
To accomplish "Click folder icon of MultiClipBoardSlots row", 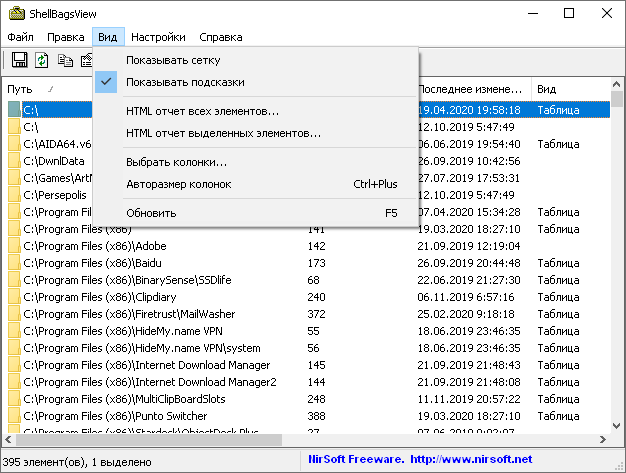I will pyautogui.click(x=14, y=399).
